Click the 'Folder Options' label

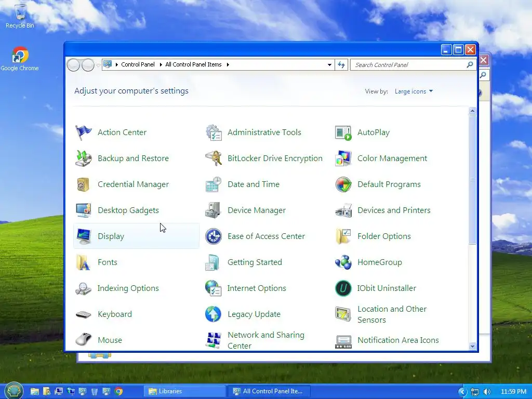point(384,236)
